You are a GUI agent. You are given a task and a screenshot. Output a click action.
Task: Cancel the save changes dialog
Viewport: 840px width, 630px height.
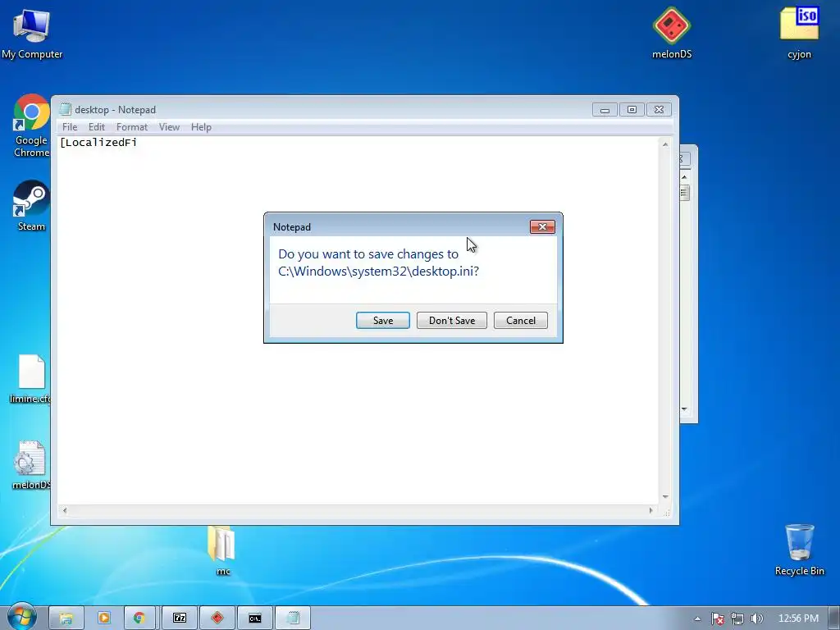[x=521, y=321]
